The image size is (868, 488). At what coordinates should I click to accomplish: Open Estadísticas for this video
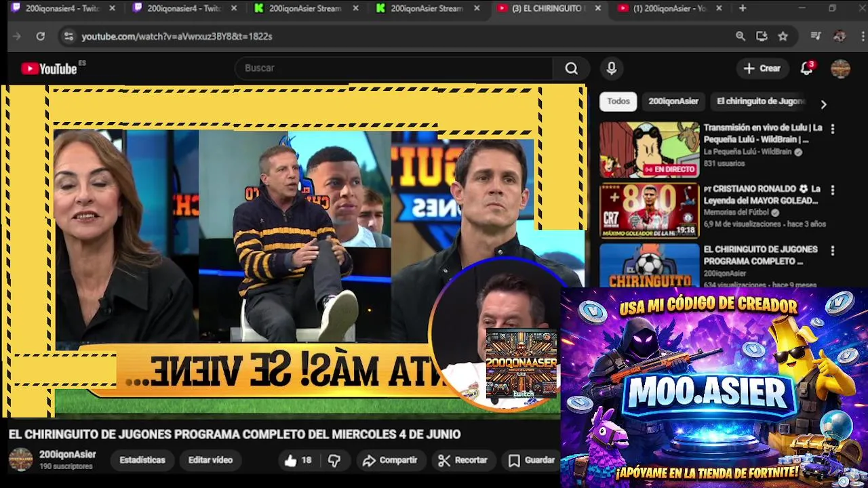(142, 460)
